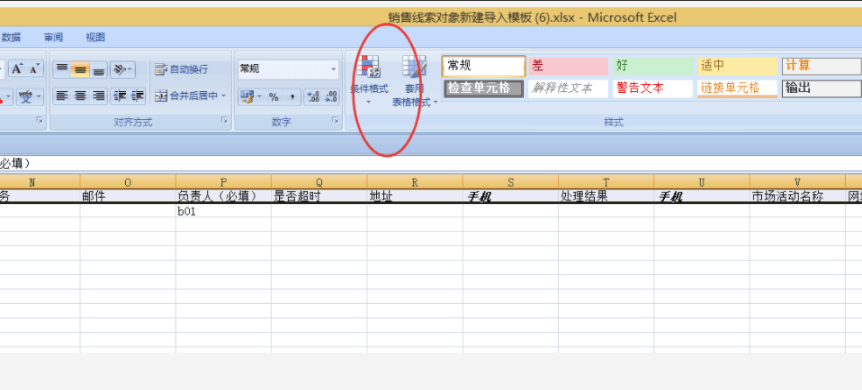Select column S header
Viewport: 862px width, 390px height.
click(x=510, y=183)
